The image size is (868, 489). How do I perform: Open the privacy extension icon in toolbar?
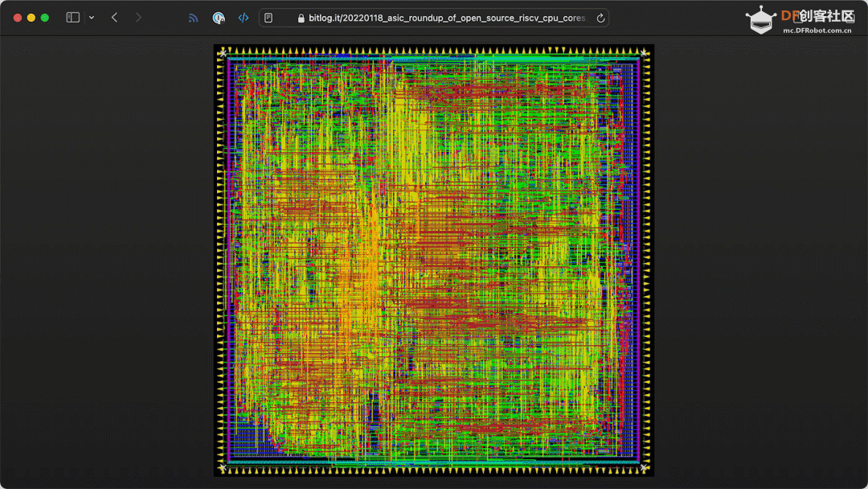pos(219,18)
